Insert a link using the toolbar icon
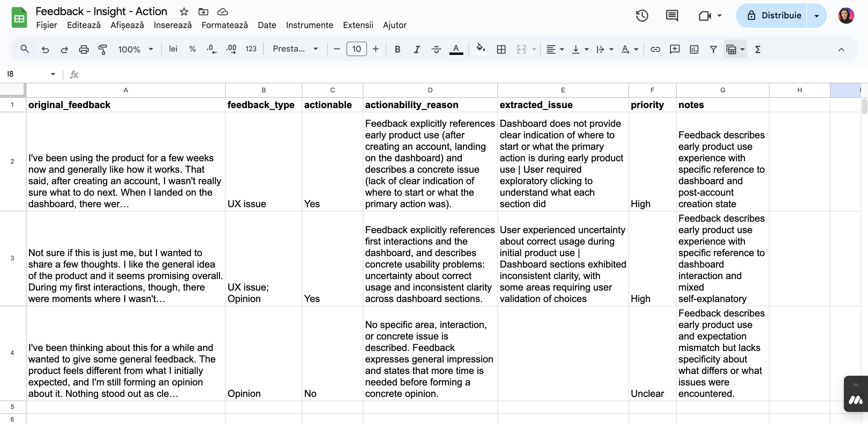The height and width of the screenshot is (424, 868). click(x=655, y=49)
